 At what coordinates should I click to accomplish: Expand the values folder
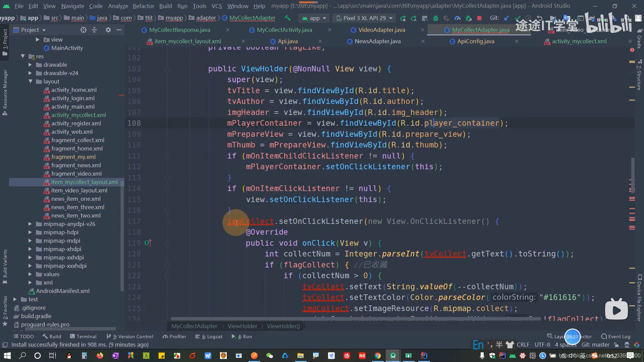click(30, 274)
